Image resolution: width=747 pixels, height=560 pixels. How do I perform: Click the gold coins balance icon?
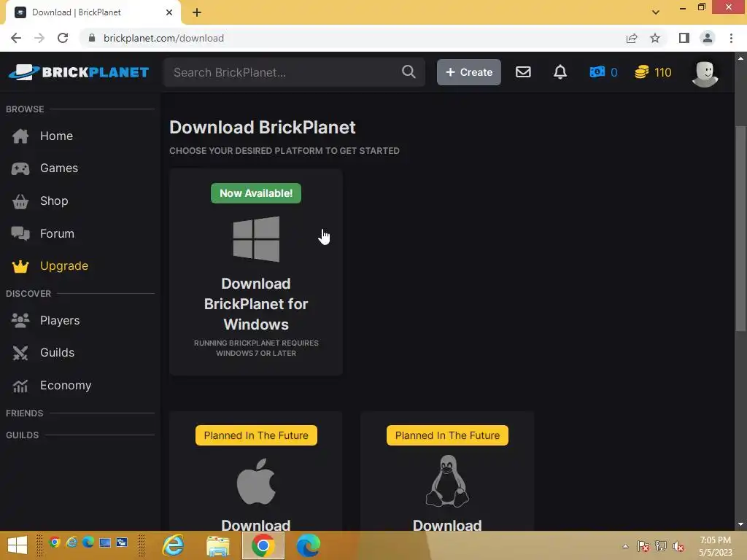point(642,72)
